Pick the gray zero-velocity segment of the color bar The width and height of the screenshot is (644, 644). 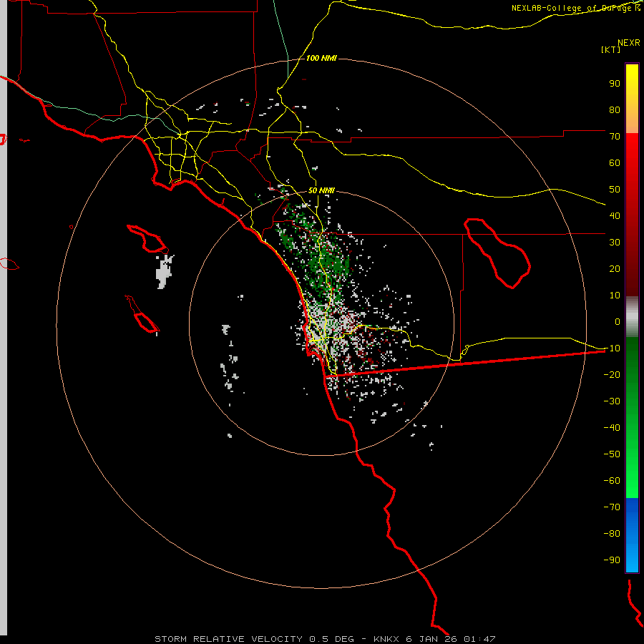coord(632,317)
